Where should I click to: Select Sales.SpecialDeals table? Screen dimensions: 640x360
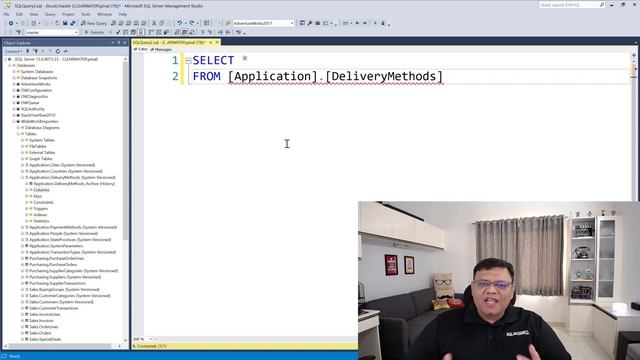pyautogui.click(x=45, y=339)
